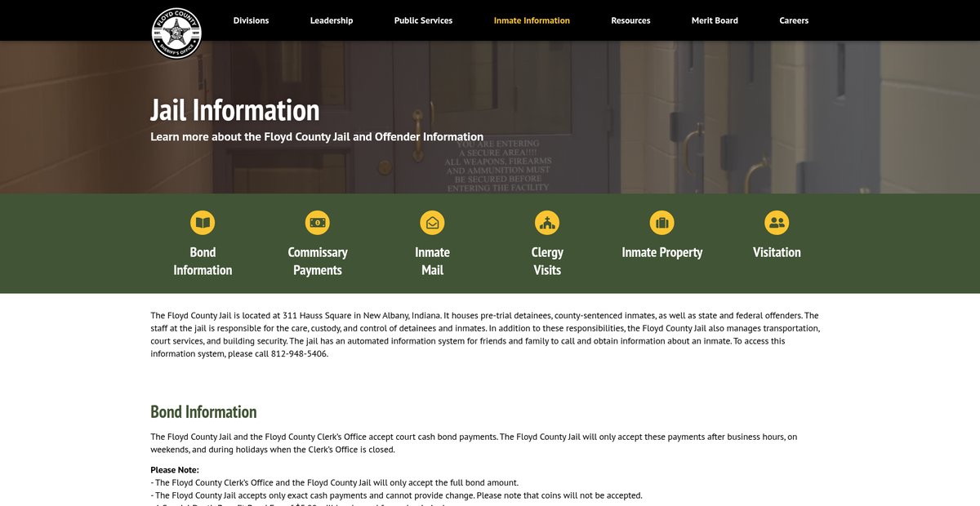The height and width of the screenshot is (506, 980).
Task: Jump to Clergy Visits section link
Action: coord(547,261)
